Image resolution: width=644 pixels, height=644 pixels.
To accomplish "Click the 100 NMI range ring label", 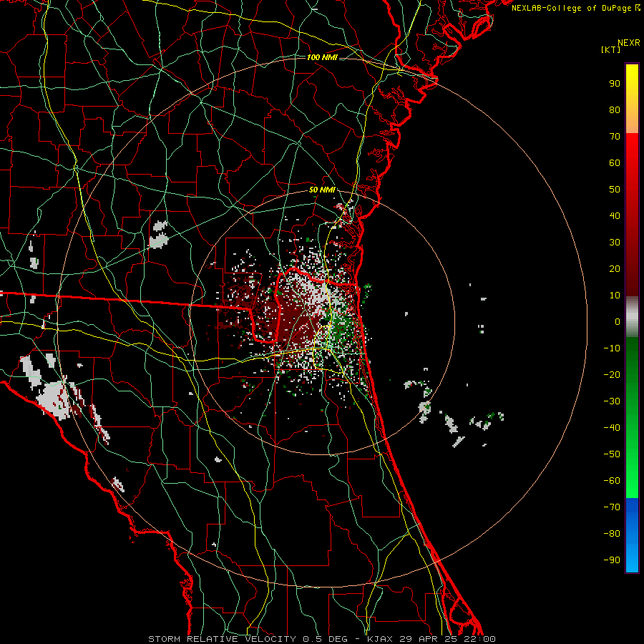I will [x=322, y=57].
